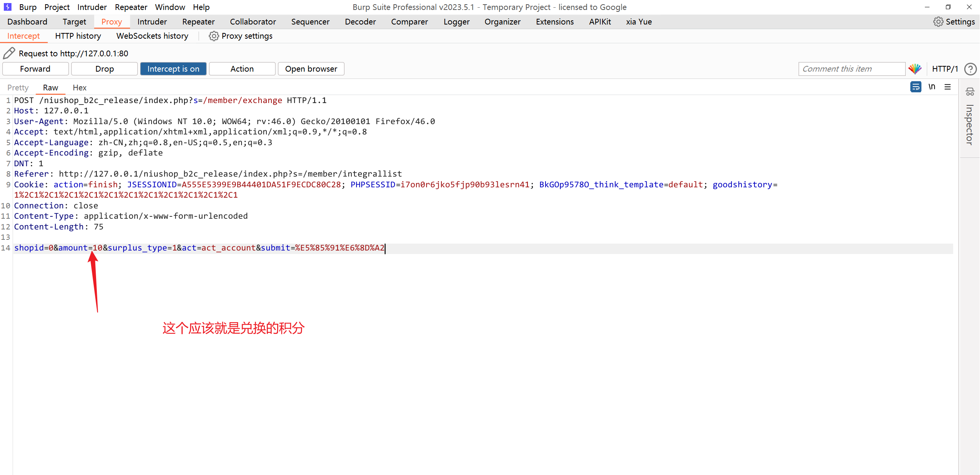The width and height of the screenshot is (980, 475).
Task: Open the Repeater main tab
Action: pos(198,22)
